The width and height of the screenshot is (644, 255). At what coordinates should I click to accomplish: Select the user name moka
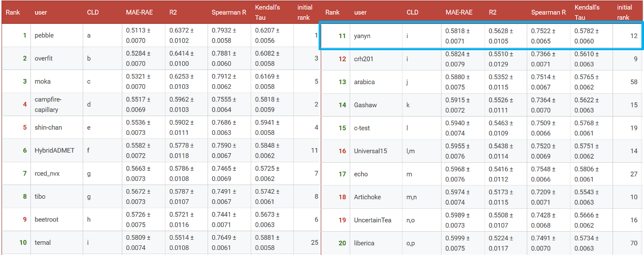click(x=43, y=82)
